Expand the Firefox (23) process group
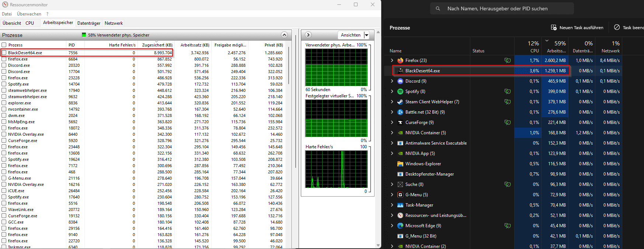Image resolution: width=644 pixels, height=249 pixels. (392, 60)
